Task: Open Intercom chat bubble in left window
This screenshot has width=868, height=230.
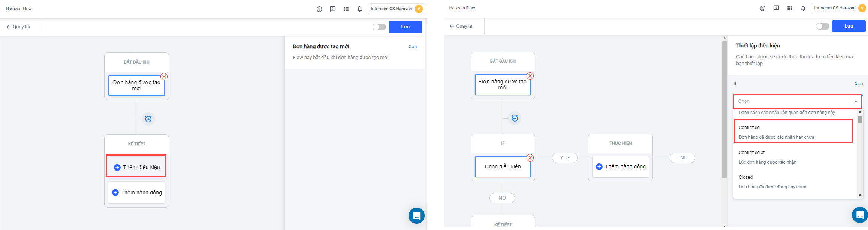Action: 416,215
